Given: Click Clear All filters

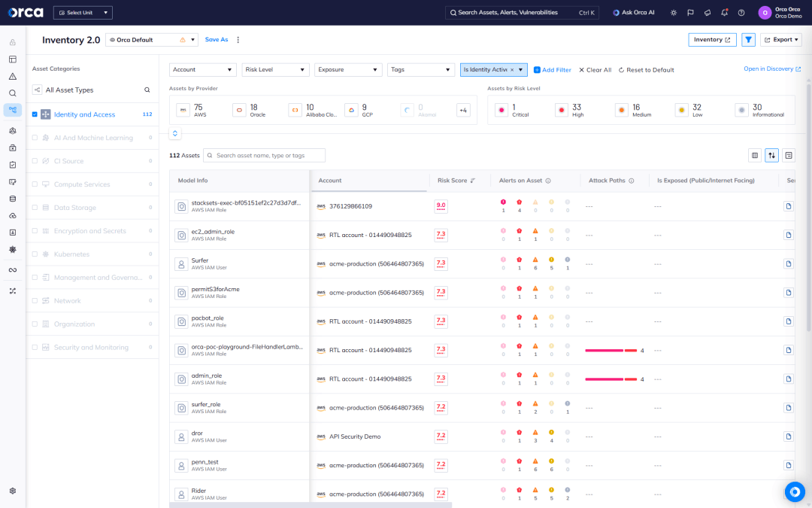Looking at the screenshot, I should [595, 70].
